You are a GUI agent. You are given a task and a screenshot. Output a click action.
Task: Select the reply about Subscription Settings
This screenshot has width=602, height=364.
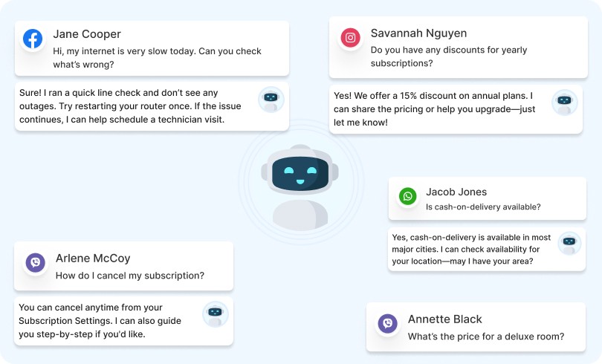(104, 320)
